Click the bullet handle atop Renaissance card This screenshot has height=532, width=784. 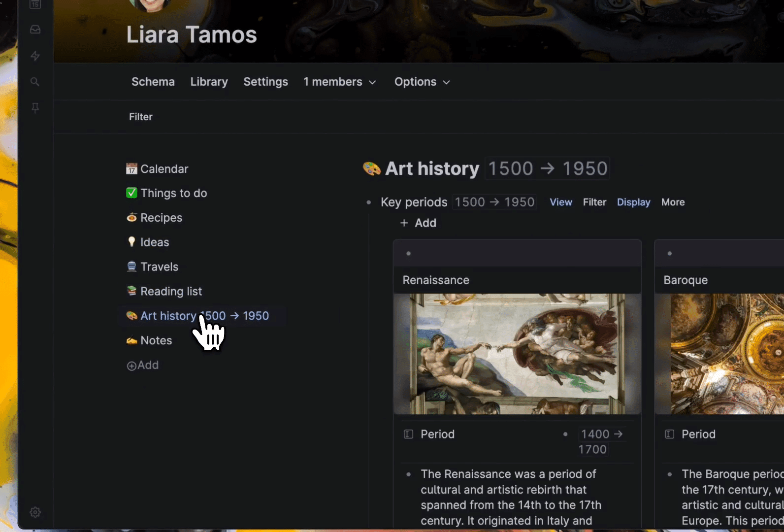[408, 254]
